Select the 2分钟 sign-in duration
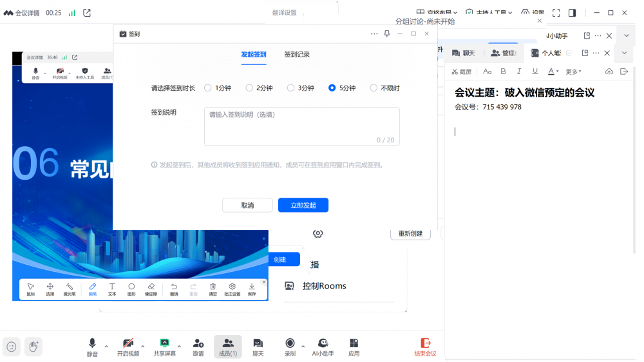This screenshot has height=362, width=644. [x=259, y=88]
